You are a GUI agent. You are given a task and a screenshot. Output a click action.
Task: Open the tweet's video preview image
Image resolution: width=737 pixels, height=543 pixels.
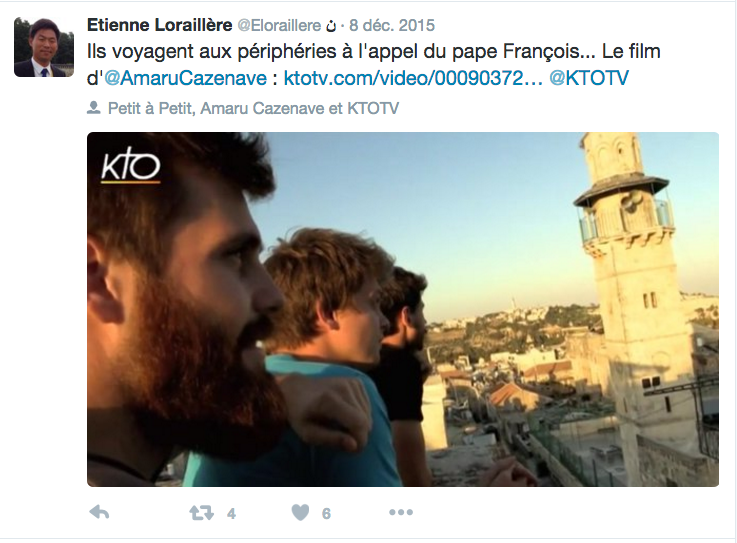pyautogui.click(x=403, y=309)
